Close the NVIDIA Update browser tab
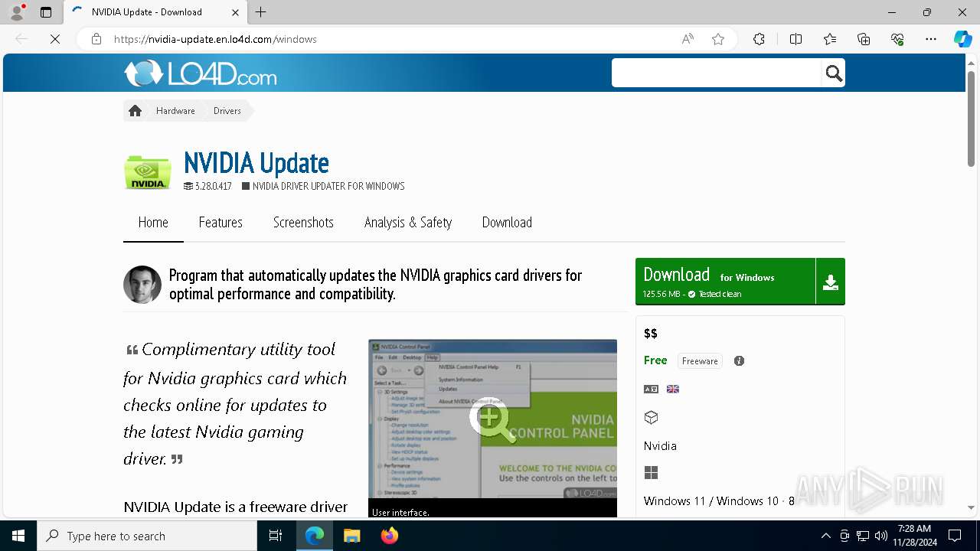The width and height of the screenshot is (980, 551). tap(235, 12)
